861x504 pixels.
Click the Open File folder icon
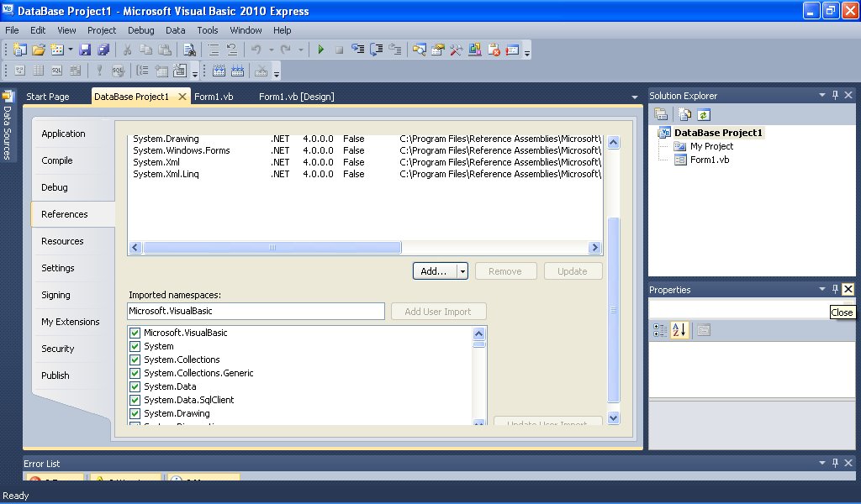point(39,50)
